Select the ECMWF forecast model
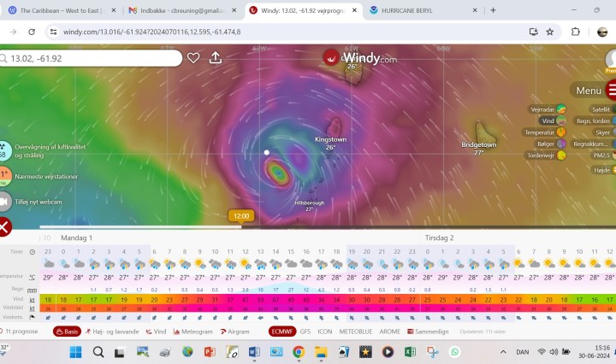616x364 pixels. point(282,331)
